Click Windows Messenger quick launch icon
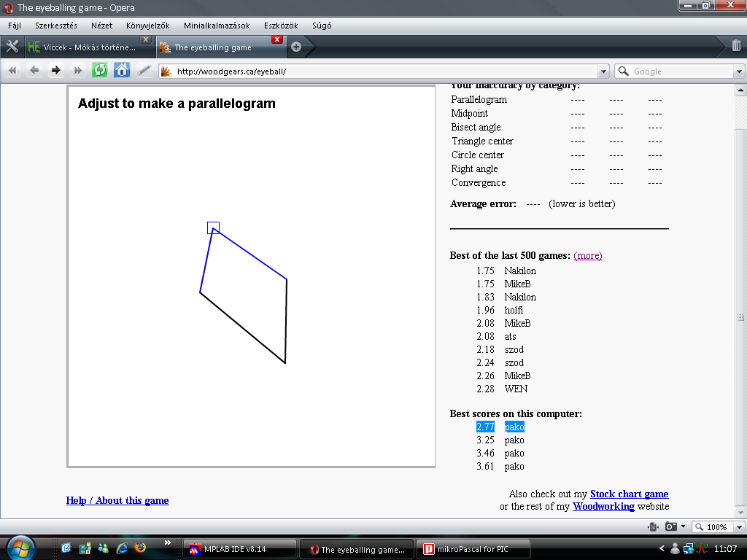This screenshot has width=747, height=560. click(103, 548)
